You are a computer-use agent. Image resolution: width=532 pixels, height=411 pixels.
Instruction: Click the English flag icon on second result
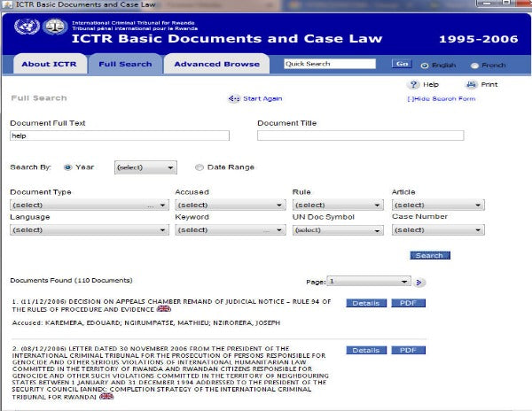[107, 396]
